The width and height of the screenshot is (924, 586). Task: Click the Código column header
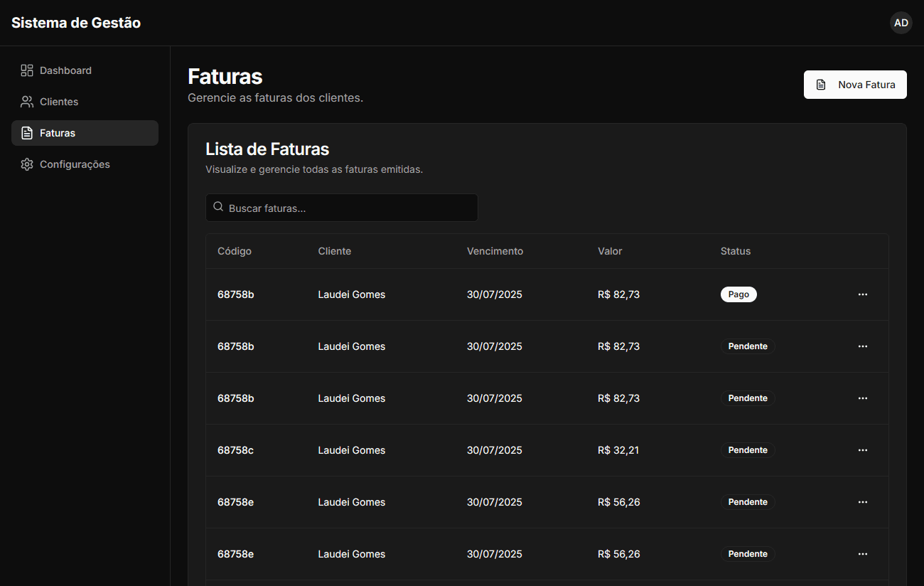235,251
